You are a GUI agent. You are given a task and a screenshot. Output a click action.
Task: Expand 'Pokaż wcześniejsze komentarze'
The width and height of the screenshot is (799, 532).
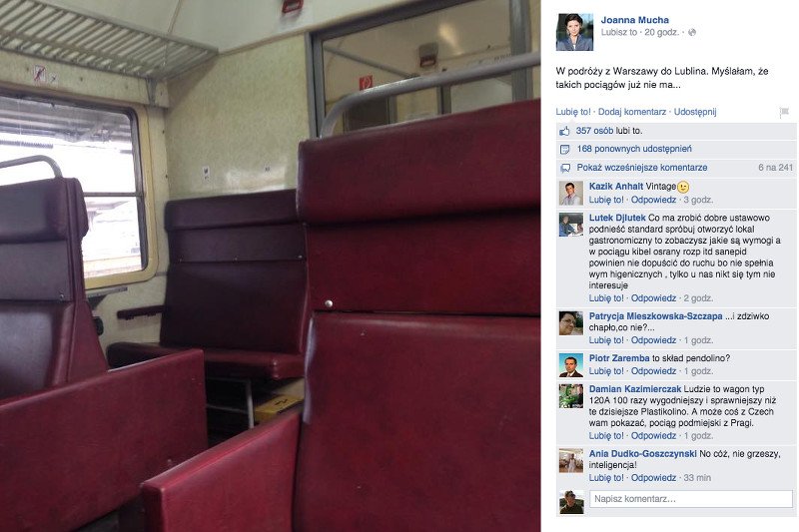tap(642, 168)
